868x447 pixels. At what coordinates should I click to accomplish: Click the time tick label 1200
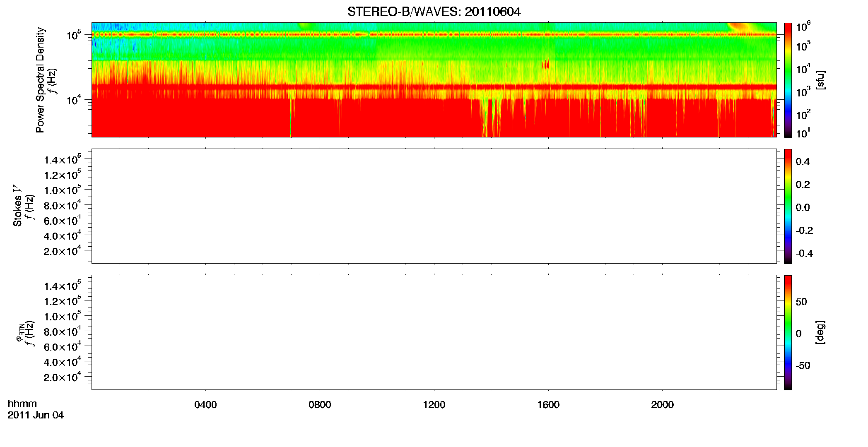pyautogui.click(x=434, y=405)
